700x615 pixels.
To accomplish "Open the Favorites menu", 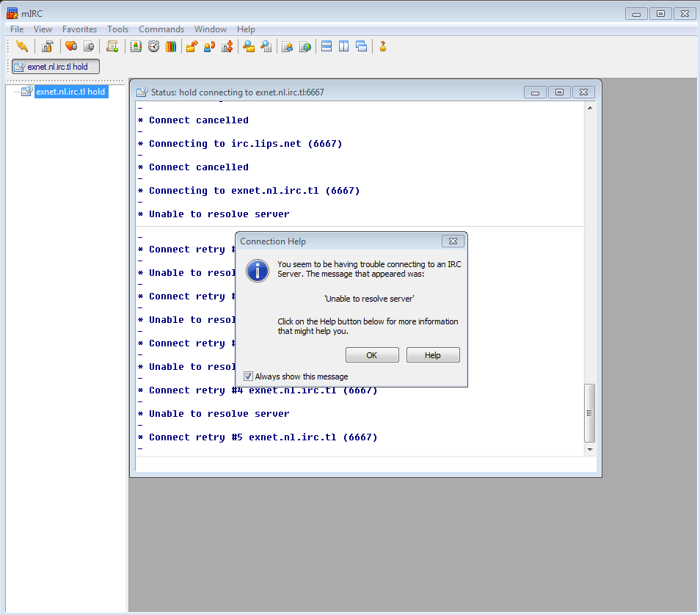I will [79, 29].
